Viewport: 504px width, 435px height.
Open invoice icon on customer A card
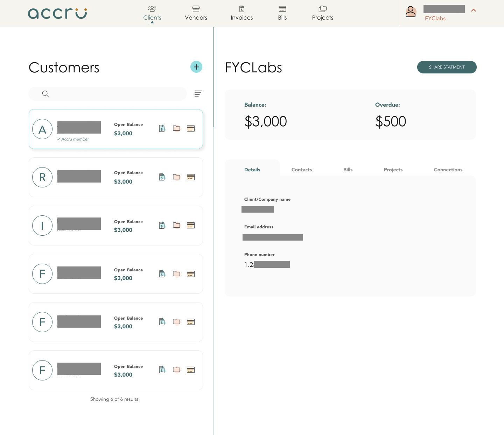click(162, 128)
